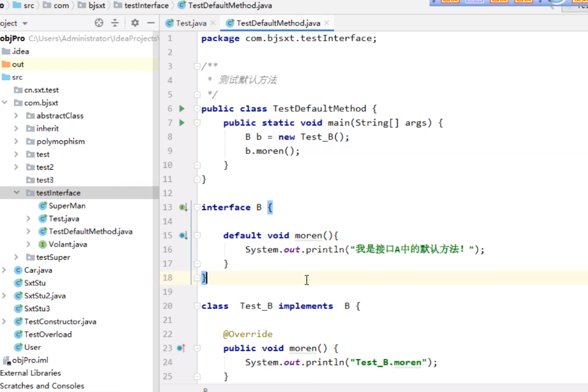Close the TestDefaultMethod.java tab

pos(327,23)
